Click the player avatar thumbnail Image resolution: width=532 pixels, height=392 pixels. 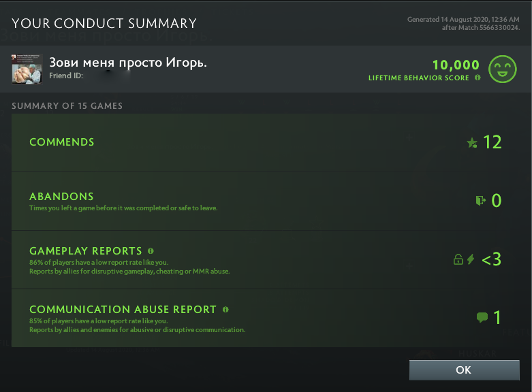click(27, 69)
